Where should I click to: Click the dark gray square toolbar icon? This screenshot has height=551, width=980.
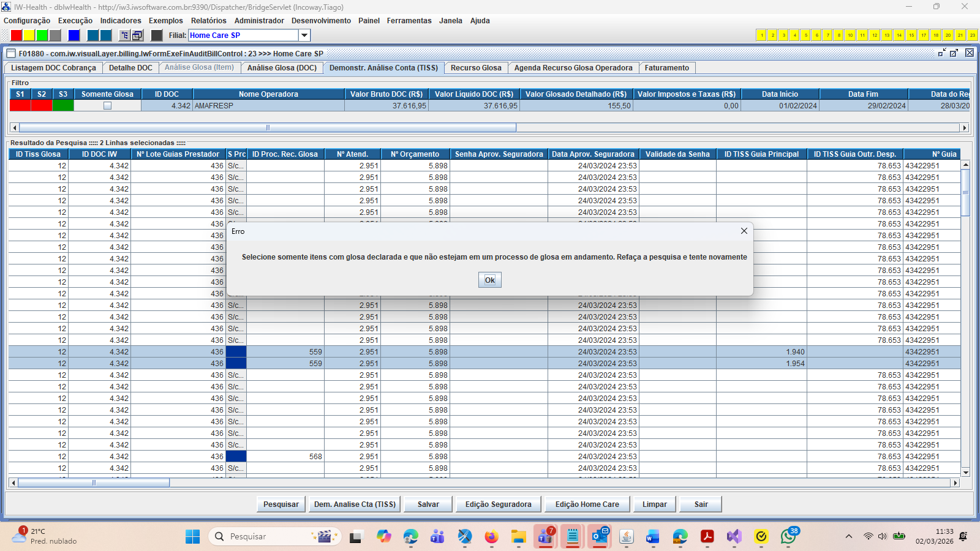coord(157,36)
